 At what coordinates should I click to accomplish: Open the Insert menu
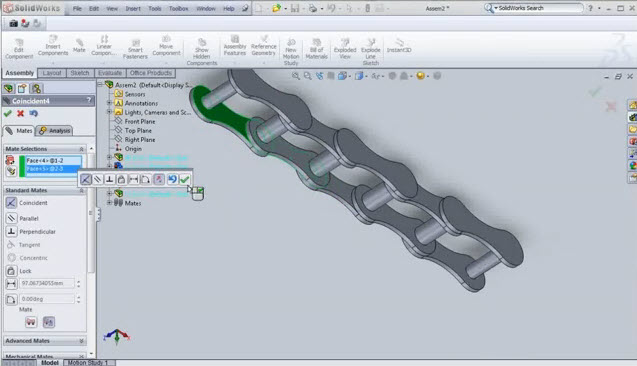[x=133, y=9]
